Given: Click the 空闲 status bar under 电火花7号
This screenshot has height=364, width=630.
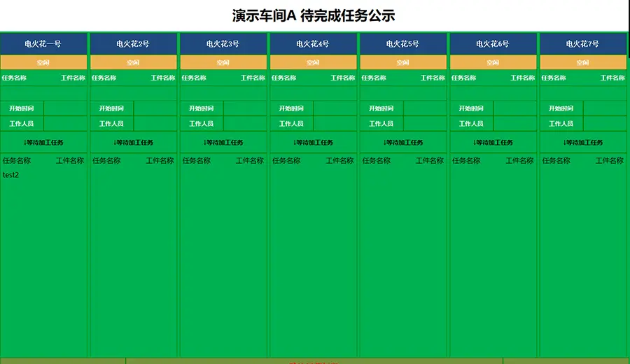Looking at the screenshot, I should 583,62.
